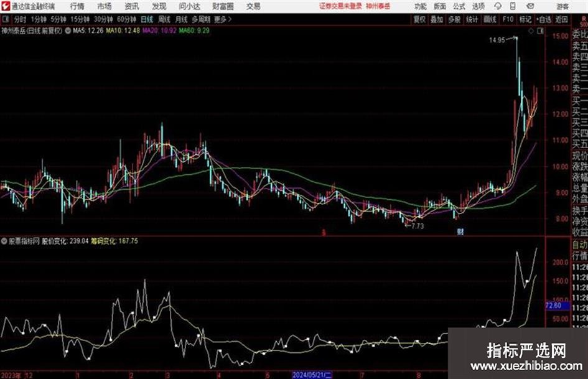Image resolution: width=588 pixels, height=379 pixels.
Task: Click the 标记 mark button
Action: (x=525, y=19)
